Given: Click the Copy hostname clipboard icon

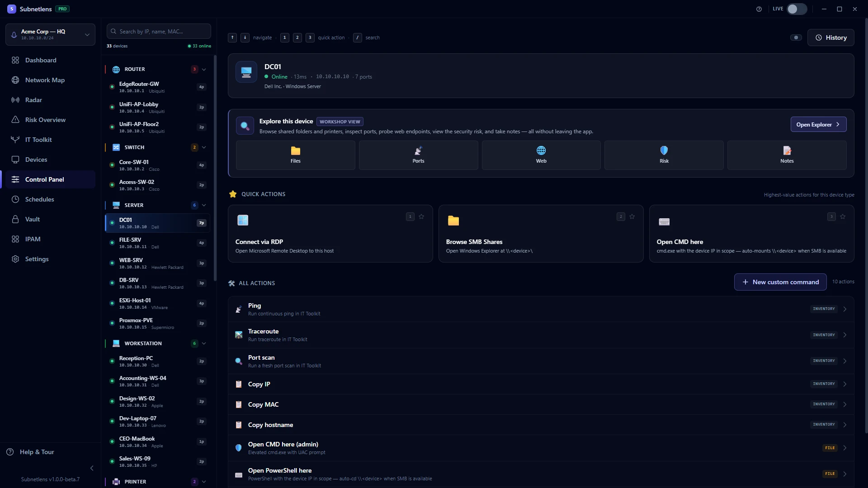Looking at the screenshot, I should tap(239, 425).
